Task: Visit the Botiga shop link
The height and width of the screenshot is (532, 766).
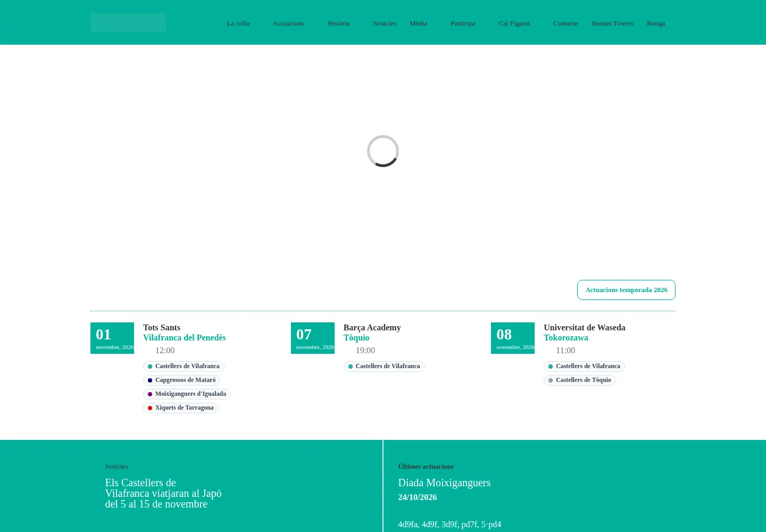Action: point(656,23)
